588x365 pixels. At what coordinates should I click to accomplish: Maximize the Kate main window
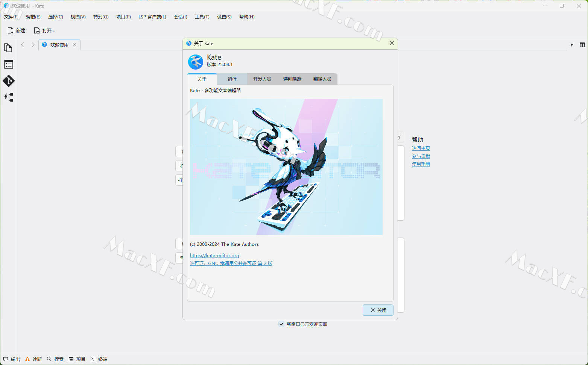coord(562,6)
